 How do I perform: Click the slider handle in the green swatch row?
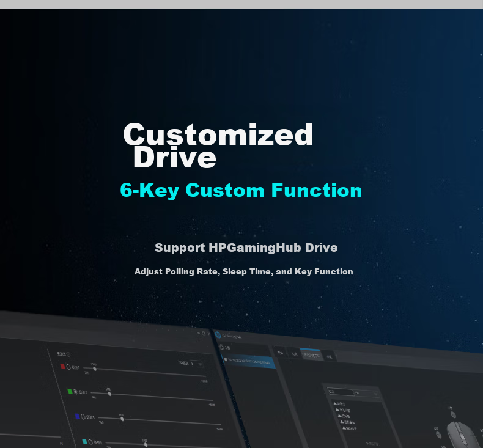[109, 394]
